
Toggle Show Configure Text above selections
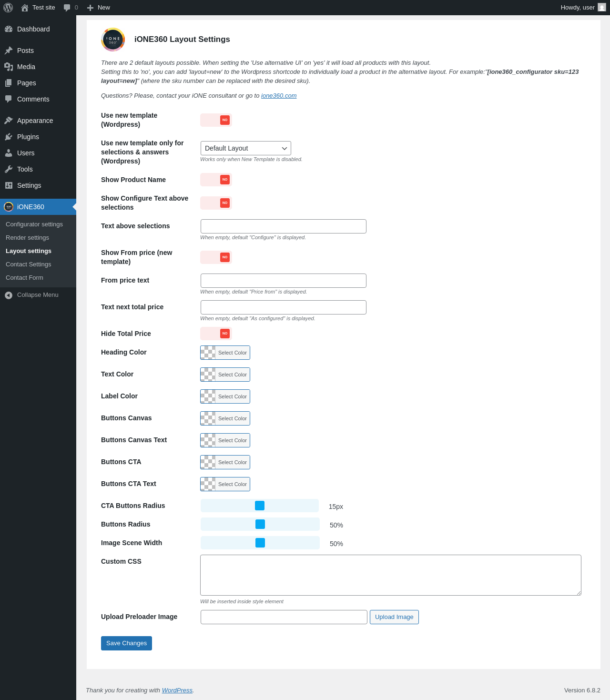point(216,203)
